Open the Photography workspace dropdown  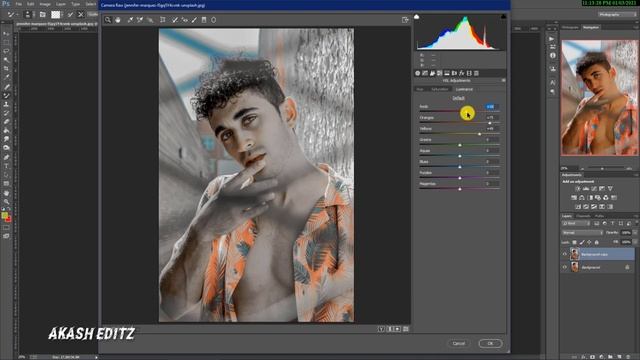(617, 14)
